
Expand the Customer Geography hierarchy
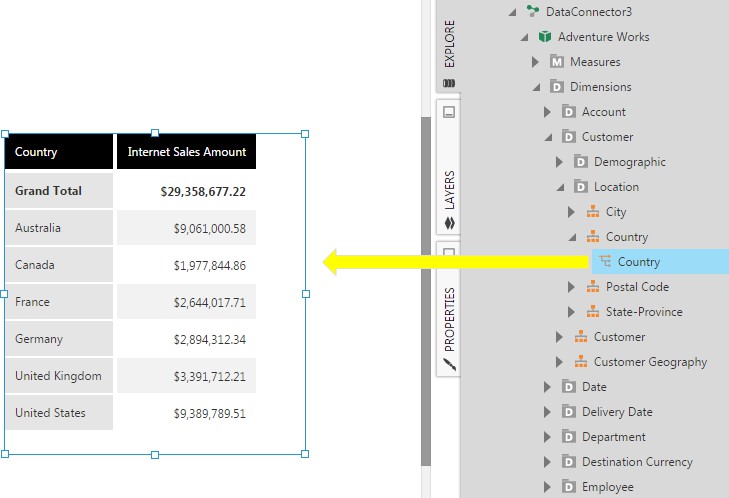[x=559, y=362]
